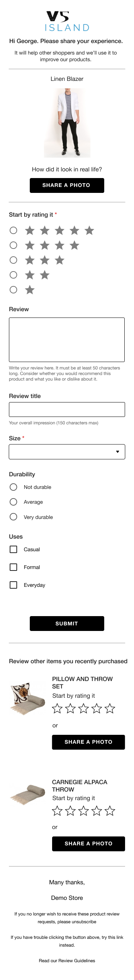
Task: Open the Size dropdown arrow
Action: pyautogui.click(x=118, y=451)
